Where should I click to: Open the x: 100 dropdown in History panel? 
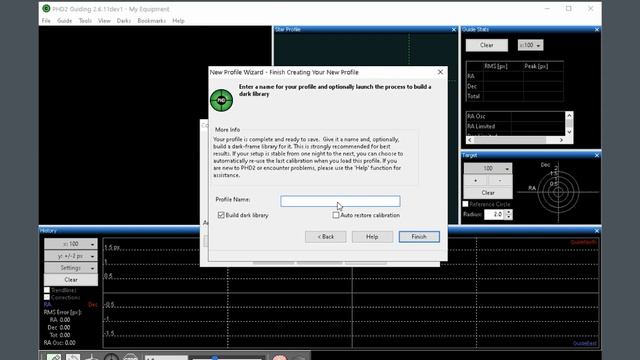coord(71,244)
